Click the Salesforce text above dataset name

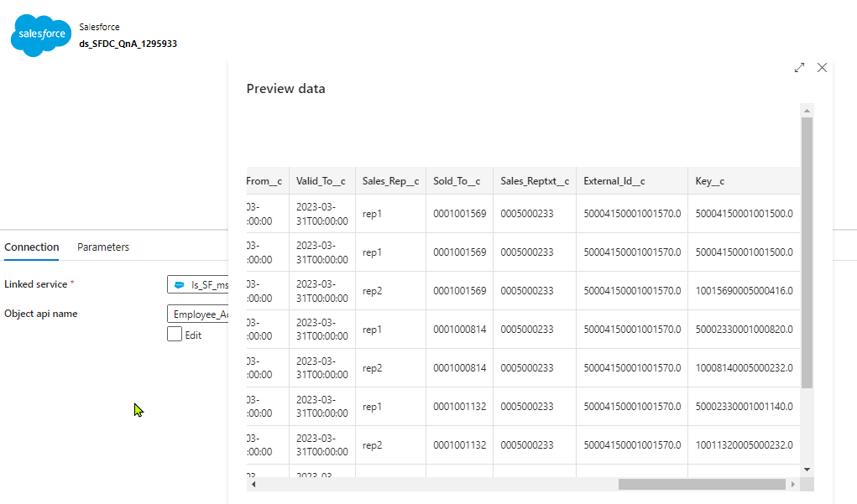[99, 27]
